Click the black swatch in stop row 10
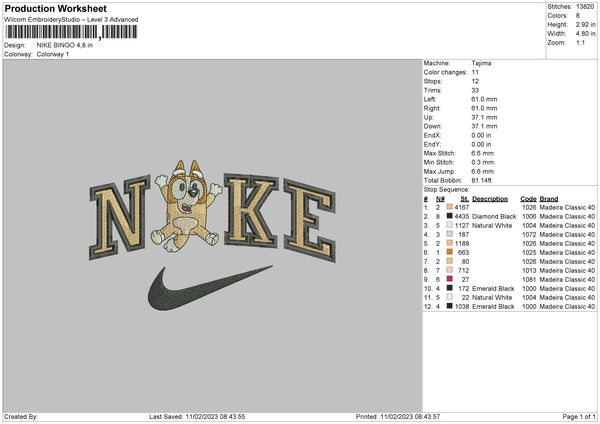The width and height of the screenshot is (600, 424). coord(450,288)
